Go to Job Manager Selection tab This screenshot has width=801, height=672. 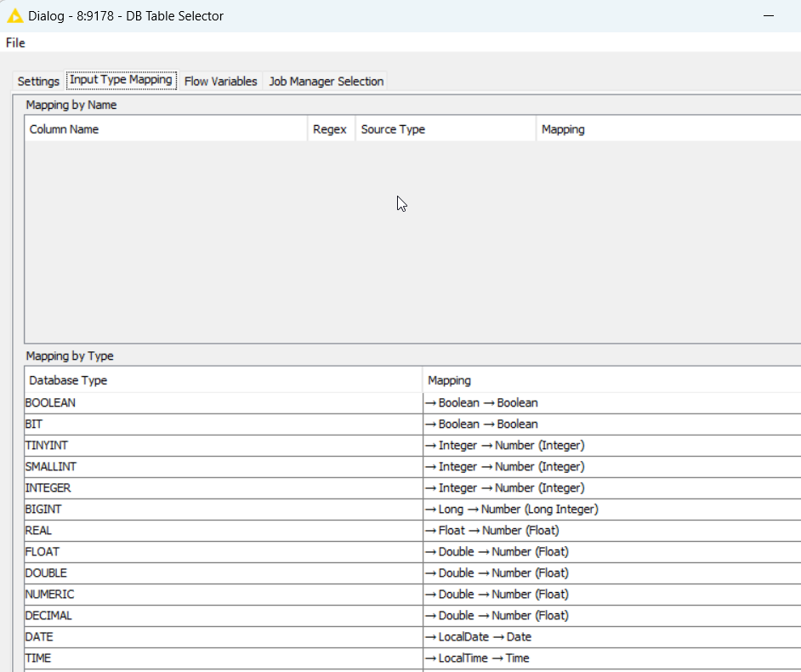point(326,82)
